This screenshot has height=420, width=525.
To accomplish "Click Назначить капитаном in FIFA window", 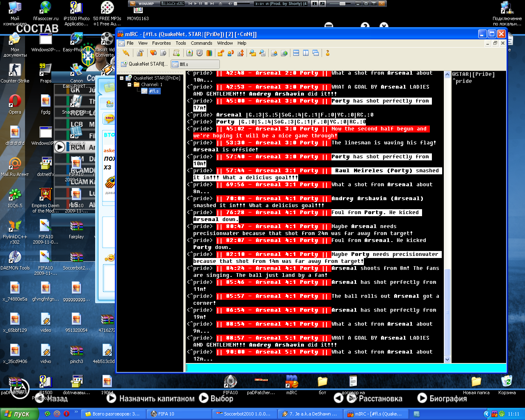I will coord(151,398).
